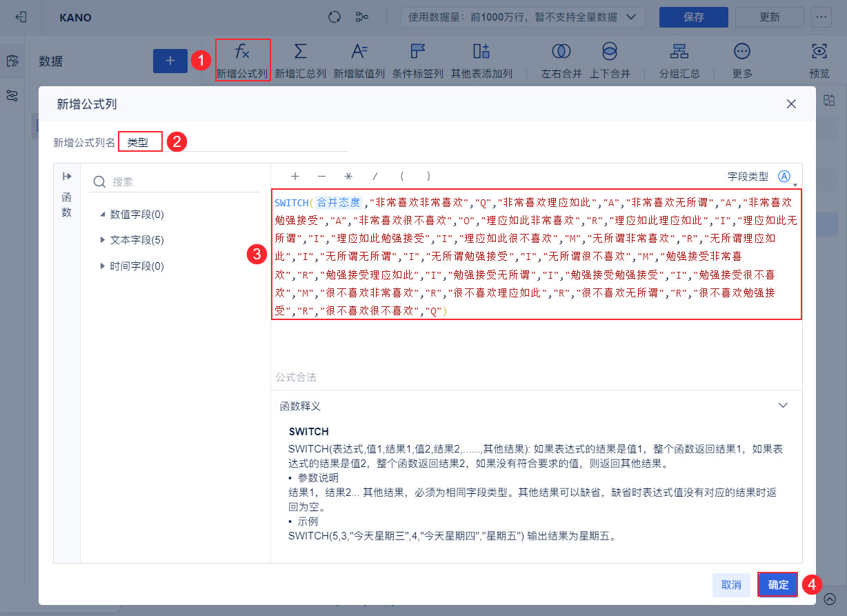Select 其他表添加列 tool
The width and height of the screenshot is (847, 616).
[481, 60]
